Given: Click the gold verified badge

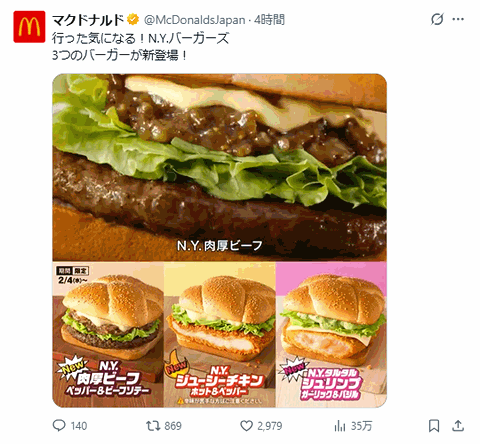Looking at the screenshot, I should point(133,20).
